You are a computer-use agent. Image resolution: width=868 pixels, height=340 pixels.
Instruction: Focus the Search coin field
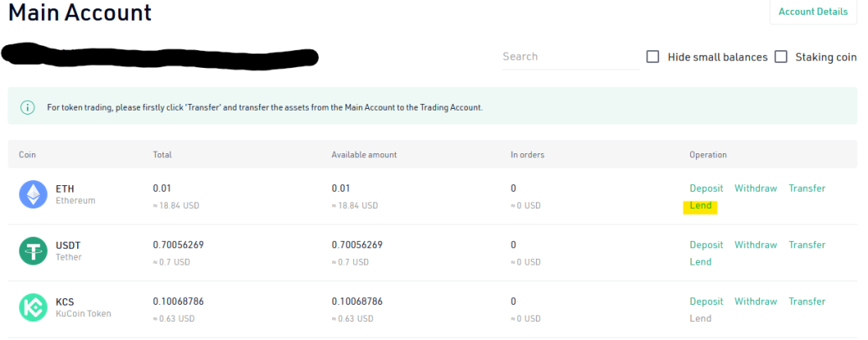(x=570, y=57)
